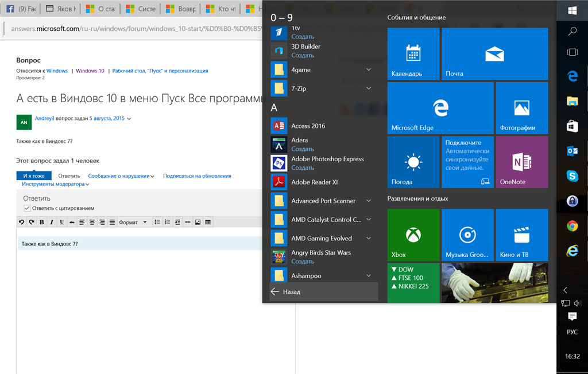Toggle underline formatting in reply editor
This screenshot has width=588, height=374.
pyautogui.click(x=62, y=222)
